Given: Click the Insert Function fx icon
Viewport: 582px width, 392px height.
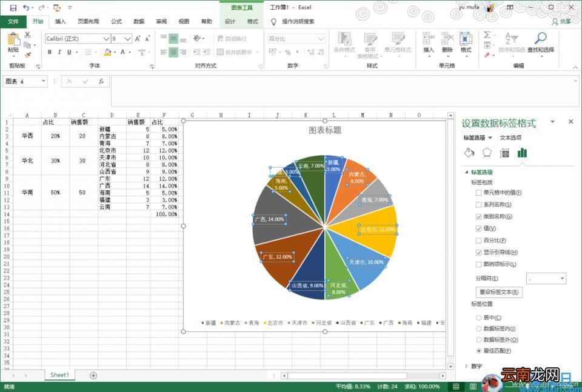Looking at the screenshot, I should (101, 81).
